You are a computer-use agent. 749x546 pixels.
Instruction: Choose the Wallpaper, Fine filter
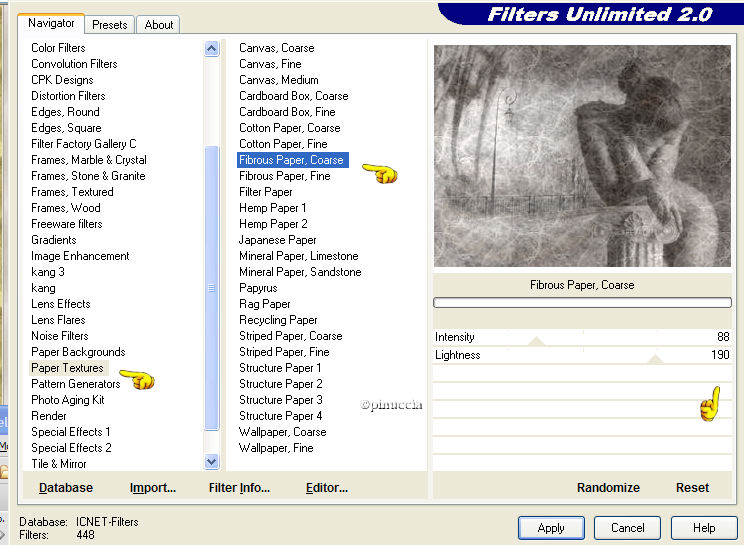click(x=276, y=448)
